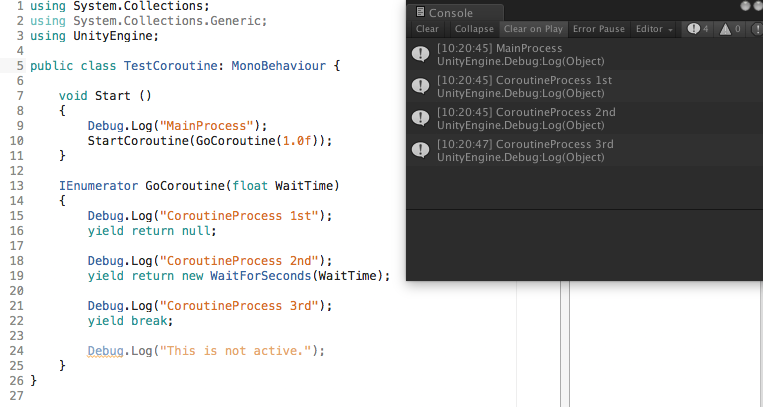Screen dimensions: 763x407
Task: Toggle the error filter at the toolbar's right edge
Action: (756, 29)
